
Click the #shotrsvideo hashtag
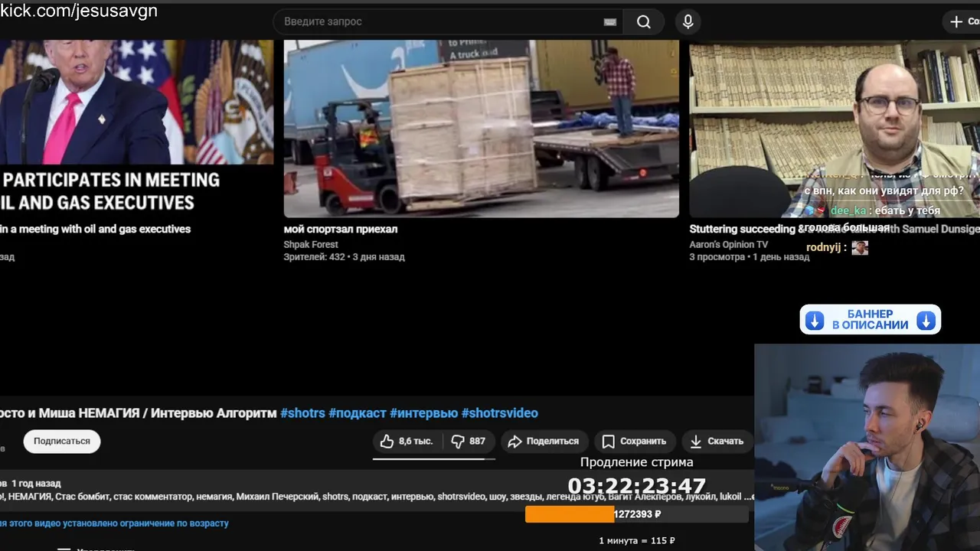tap(499, 413)
